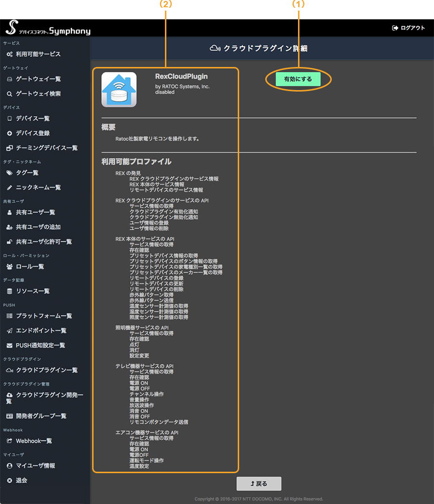Click the RexCloudPlugin house icon thumbnail

119,89
